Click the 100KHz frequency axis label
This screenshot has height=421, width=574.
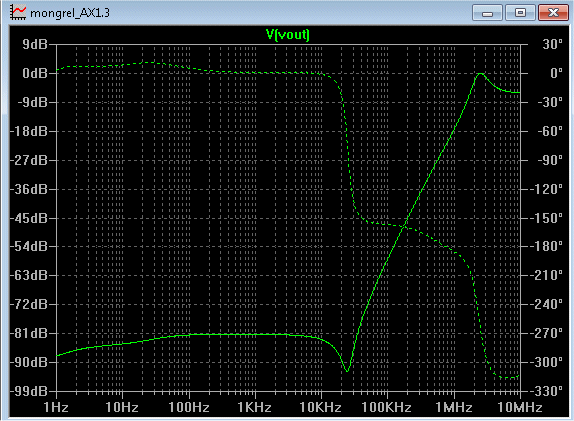[x=387, y=407]
